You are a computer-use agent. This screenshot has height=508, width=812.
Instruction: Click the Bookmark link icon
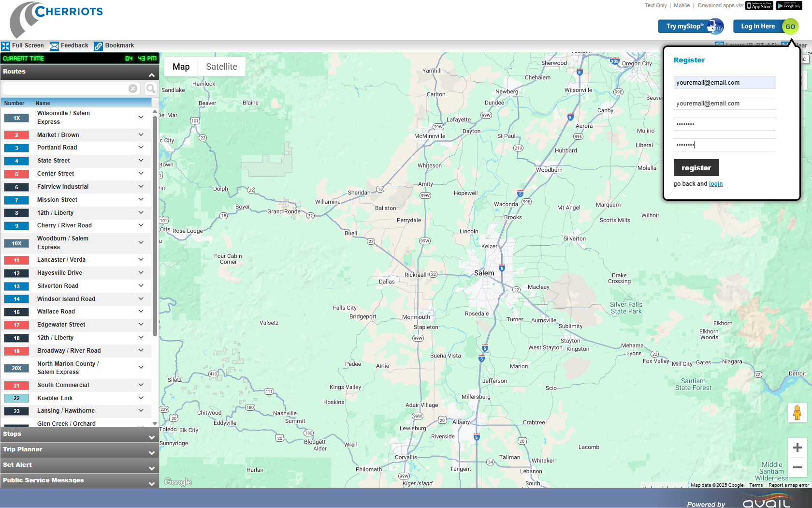pyautogui.click(x=98, y=46)
